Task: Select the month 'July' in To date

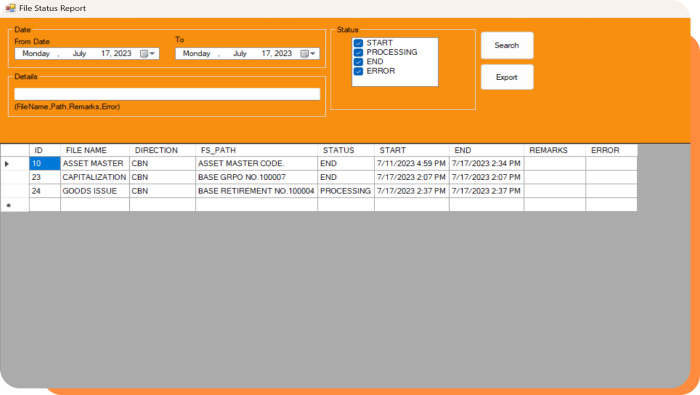Action: 240,54
